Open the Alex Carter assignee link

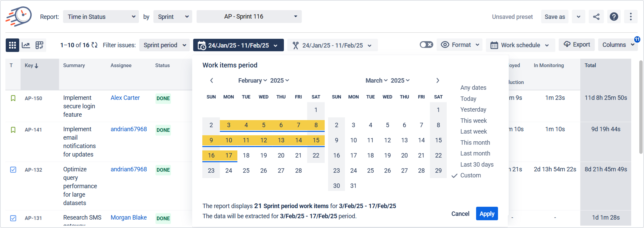(x=125, y=98)
